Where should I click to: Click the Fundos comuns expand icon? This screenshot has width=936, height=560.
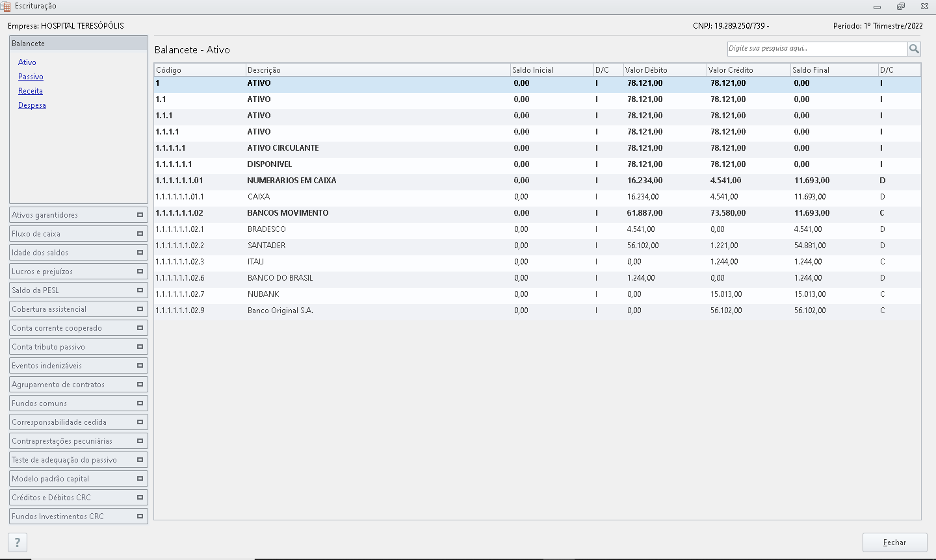(140, 403)
